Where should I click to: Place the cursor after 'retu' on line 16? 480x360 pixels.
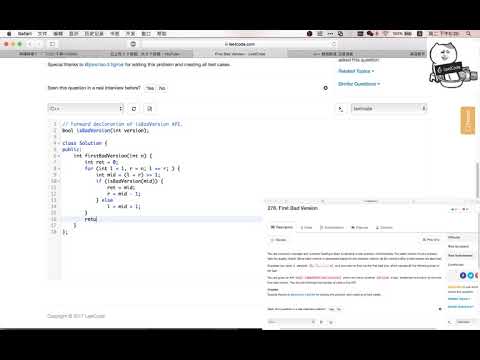[x=97, y=219]
